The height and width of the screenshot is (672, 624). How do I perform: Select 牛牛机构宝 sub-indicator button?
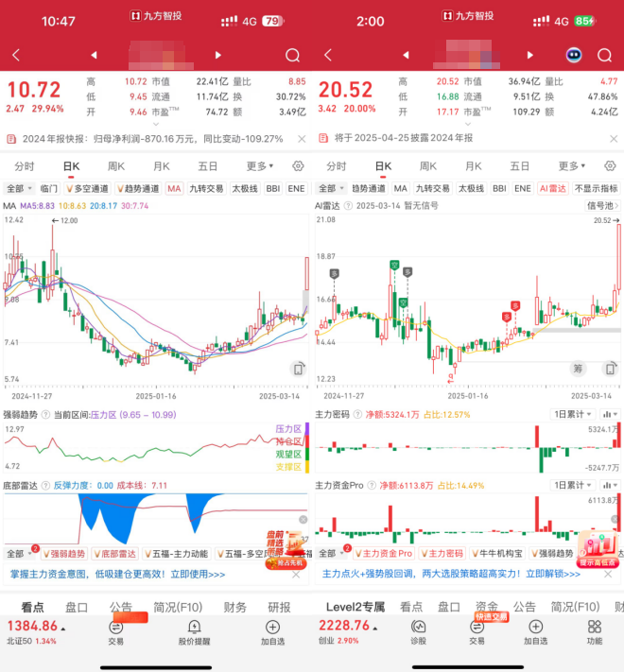[x=497, y=553]
